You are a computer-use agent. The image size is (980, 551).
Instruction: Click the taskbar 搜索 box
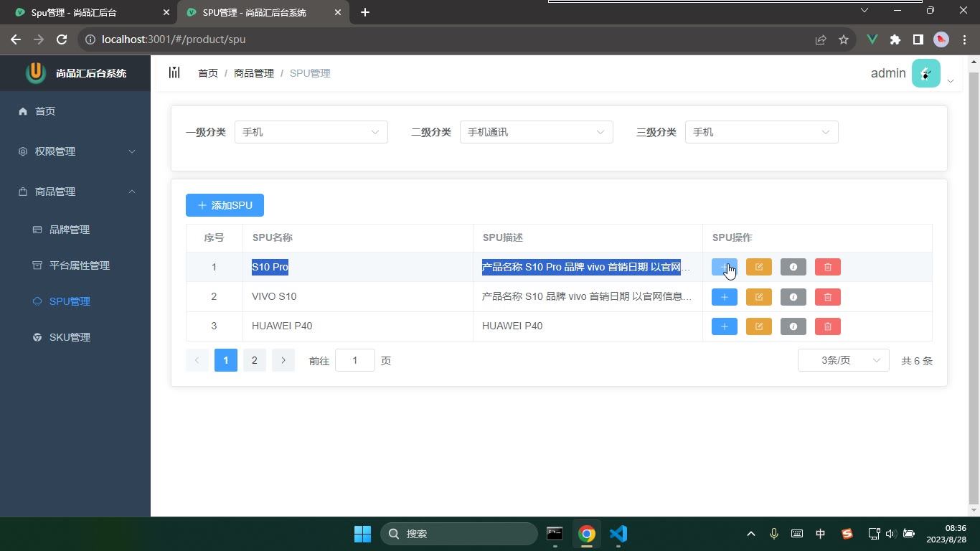459,534
